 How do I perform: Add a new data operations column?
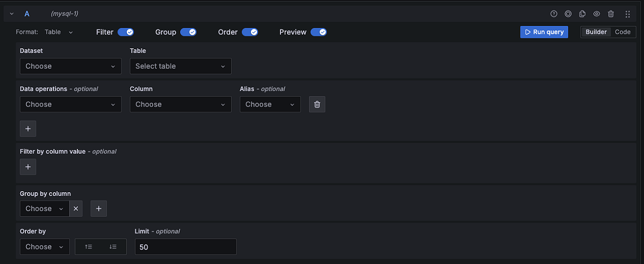click(28, 129)
